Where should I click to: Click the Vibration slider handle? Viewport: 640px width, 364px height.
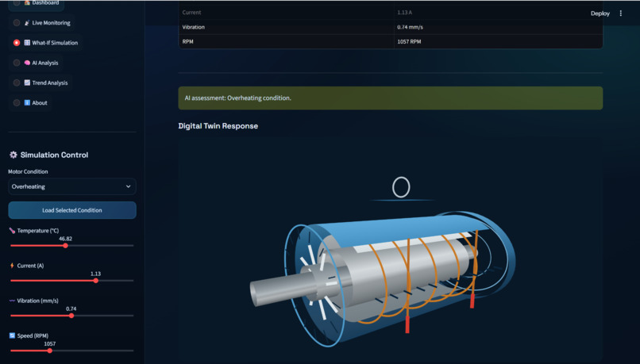click(x=71, y=316)
